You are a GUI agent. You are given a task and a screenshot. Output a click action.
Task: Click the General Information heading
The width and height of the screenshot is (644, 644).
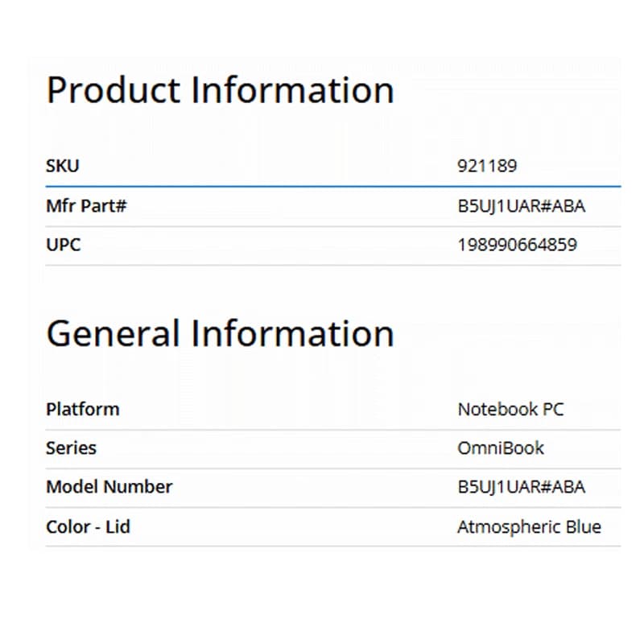tap(221, 333)
